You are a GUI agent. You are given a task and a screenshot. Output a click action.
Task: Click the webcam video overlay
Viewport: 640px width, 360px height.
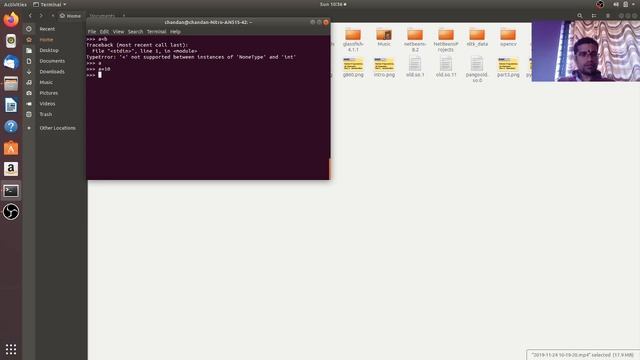[x=586, y=51]
